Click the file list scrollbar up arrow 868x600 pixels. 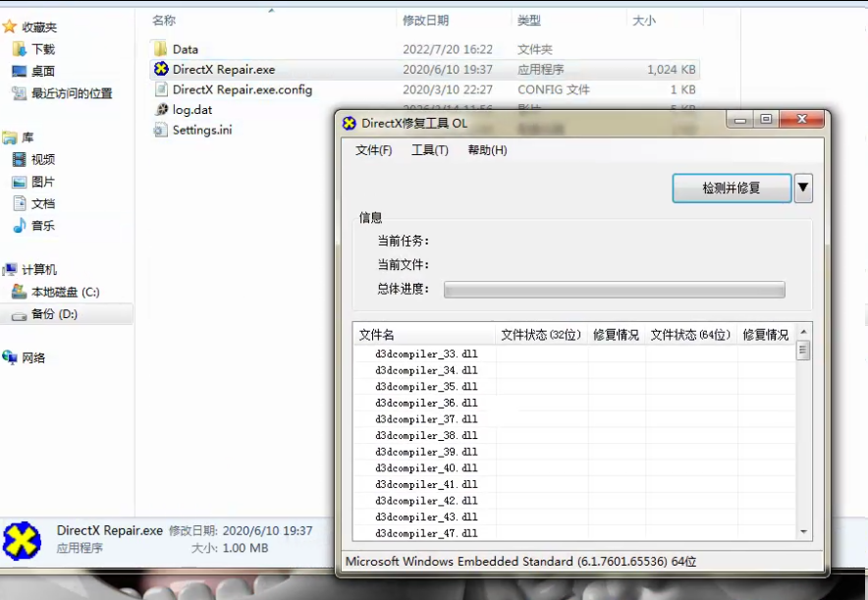[803, 332]
